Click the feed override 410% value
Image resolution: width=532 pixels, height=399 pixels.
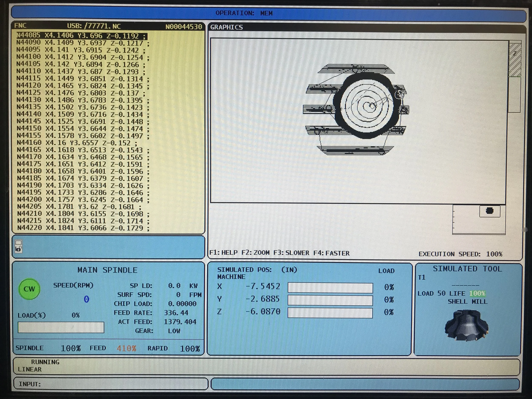click(126, 348)
